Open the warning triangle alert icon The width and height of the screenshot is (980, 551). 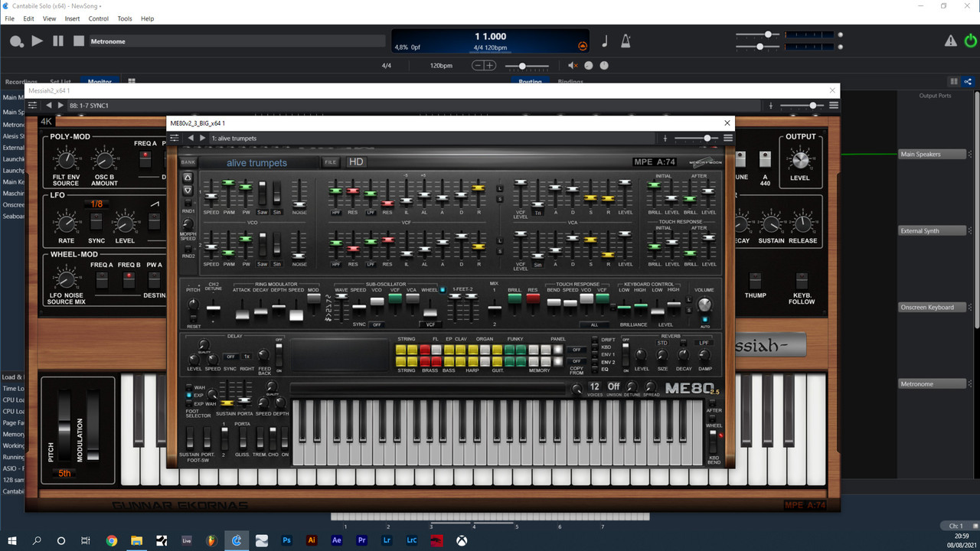[950, 41]
